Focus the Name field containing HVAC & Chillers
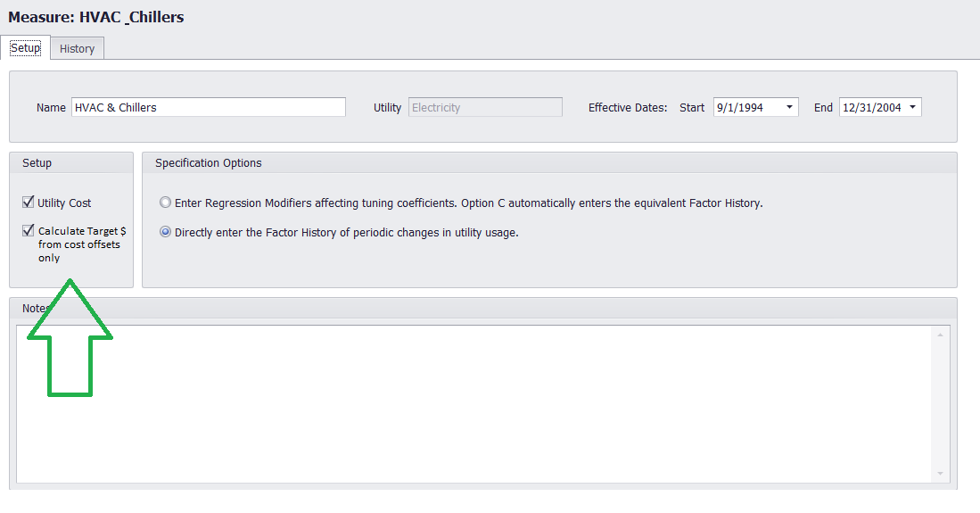 pyautogui.click(x=208, y=107)
